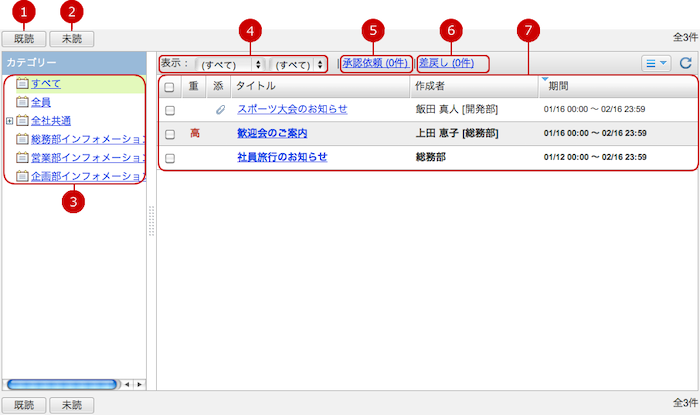Viewport: 700px width, 415px height.
Task: Click the folder icon beside すべて category
Action: click(22, 83)
